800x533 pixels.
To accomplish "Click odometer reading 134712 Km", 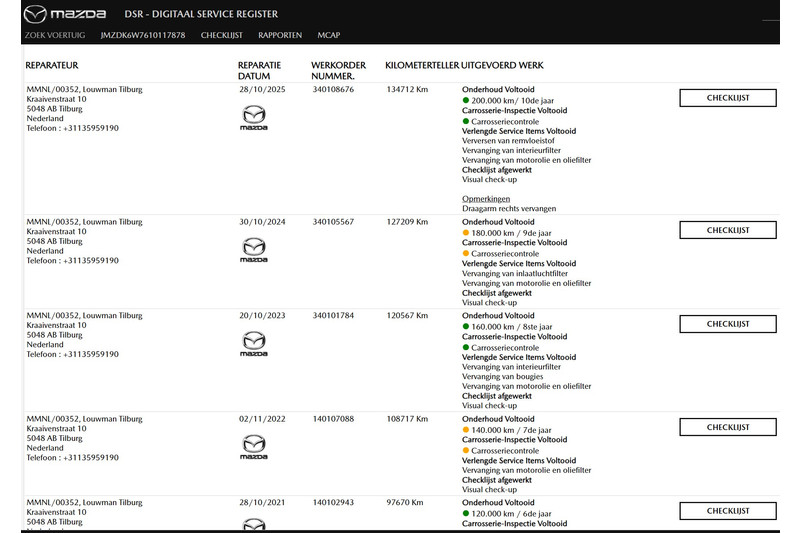I will (x=407, y=89).
